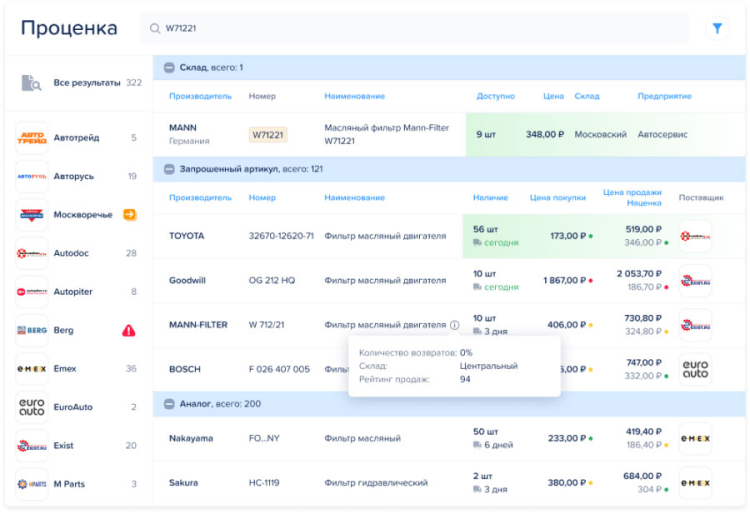This screenshot has width=750, height=514.
Task: Open EuroAuto supplier logo in BOSCH row
Action: point(695,370)
